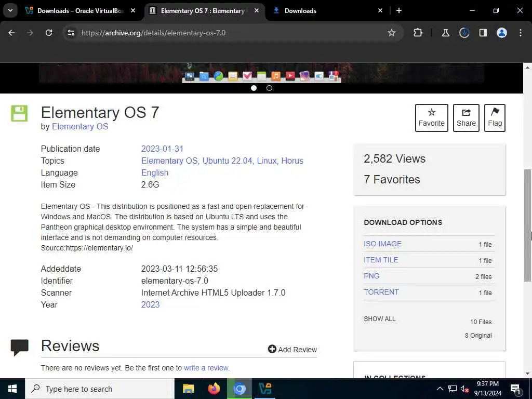Reload the archive.org page
Screen dimensions: 532x399
[x=49, y=33]
